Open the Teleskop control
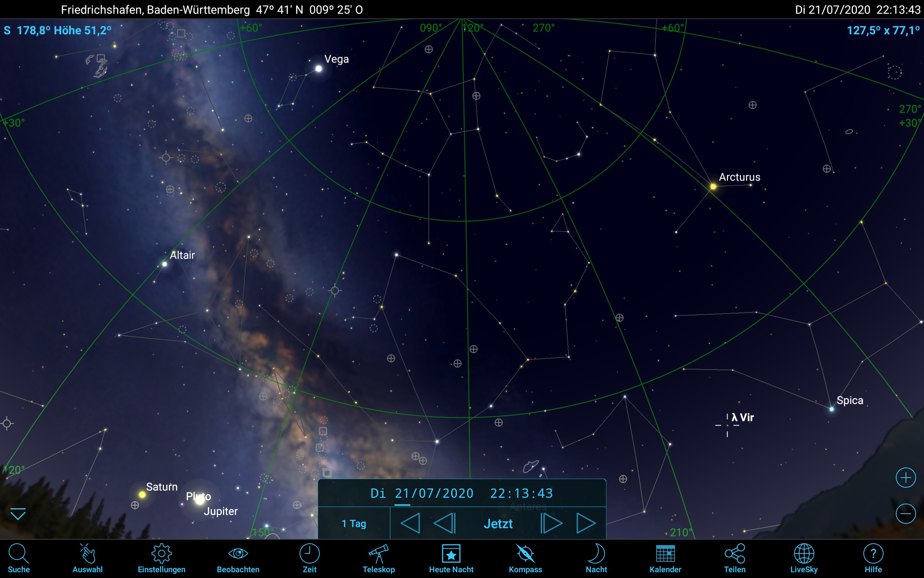The image size is (924, 578). point(378,558)
